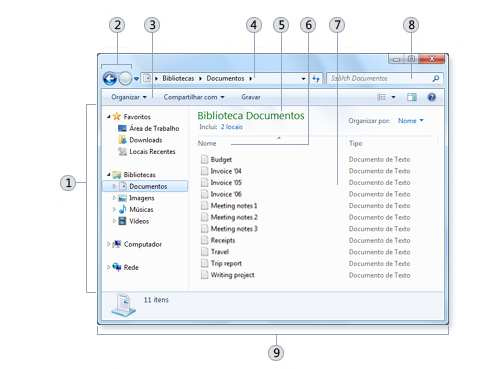Click the blue Help icon
496x369 pixels.
pyautogui.click(x=431, y=97)
